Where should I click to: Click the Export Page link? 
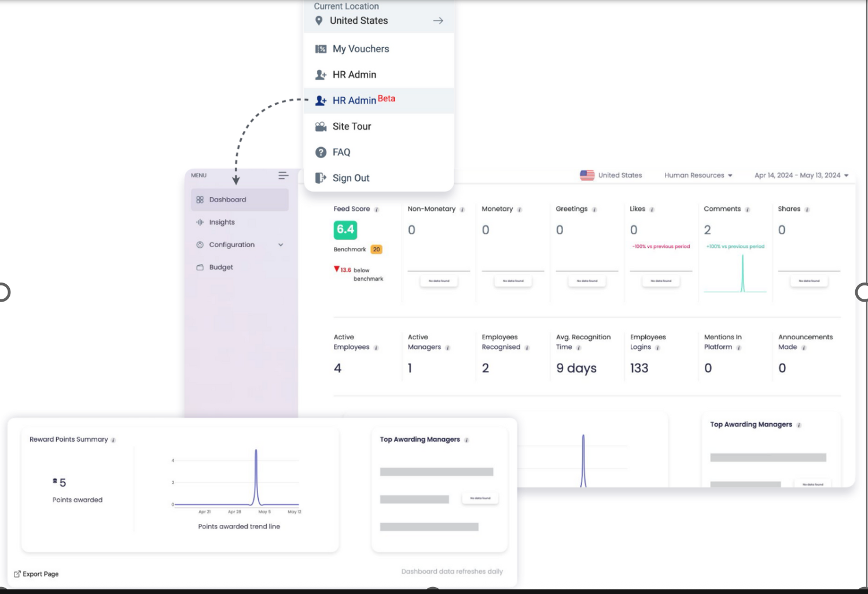tap(36, 574)
